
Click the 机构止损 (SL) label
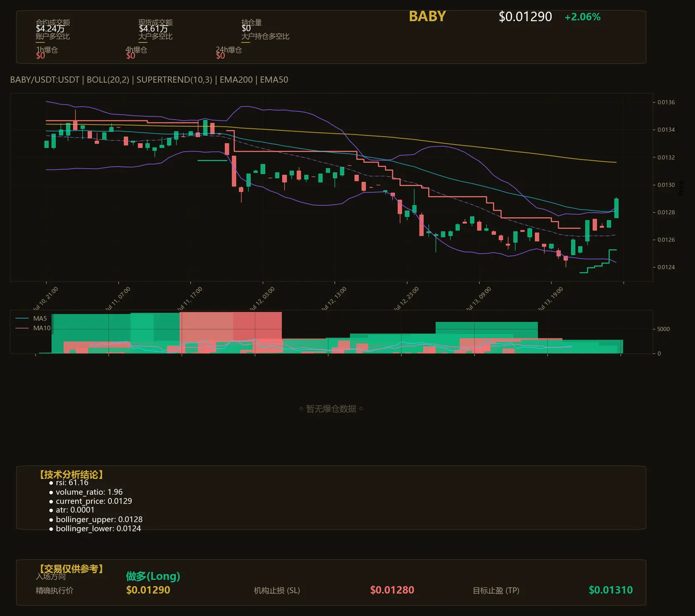[x=277, y=590]
